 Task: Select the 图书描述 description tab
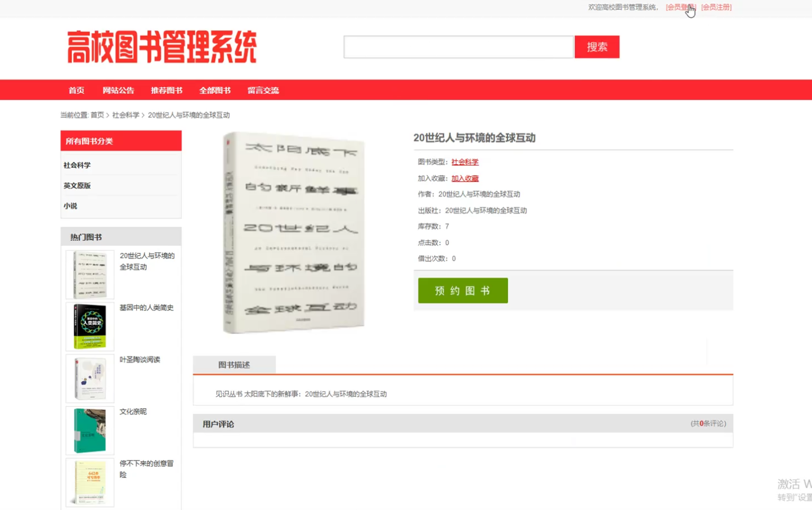[x=234, y=365]
